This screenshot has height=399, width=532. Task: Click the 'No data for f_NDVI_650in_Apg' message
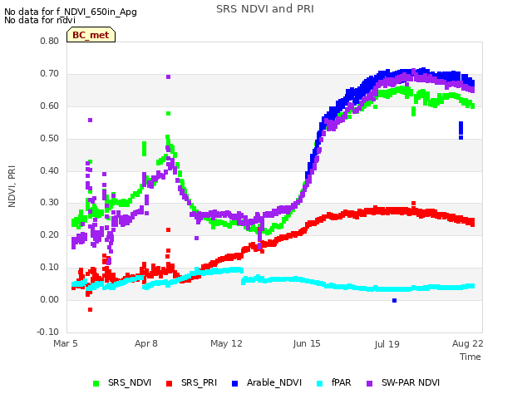click(71, 12)
